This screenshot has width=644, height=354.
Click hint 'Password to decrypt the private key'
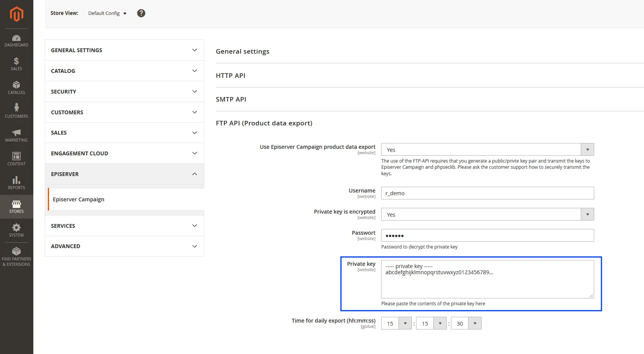(419, 247)
